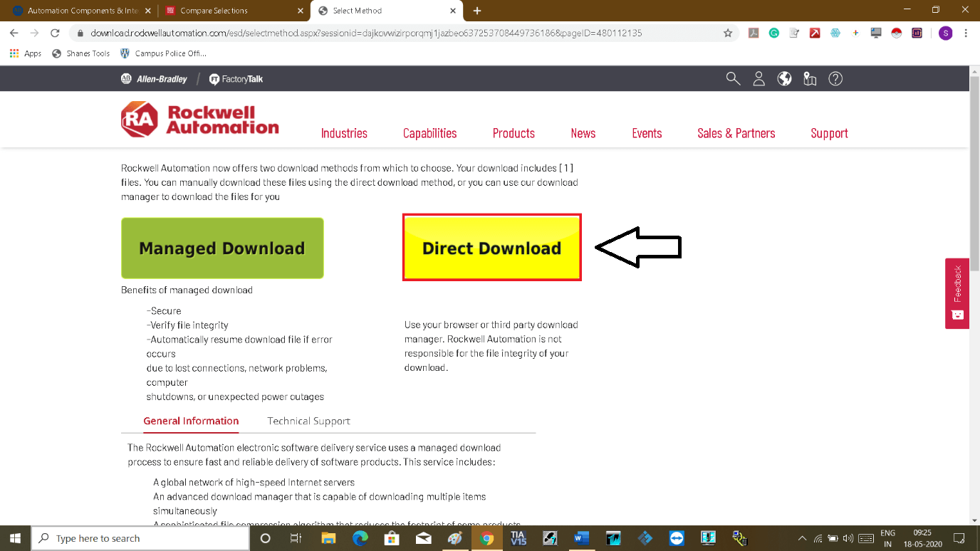
Task: Open the Support menu
Action: [829, 133]
